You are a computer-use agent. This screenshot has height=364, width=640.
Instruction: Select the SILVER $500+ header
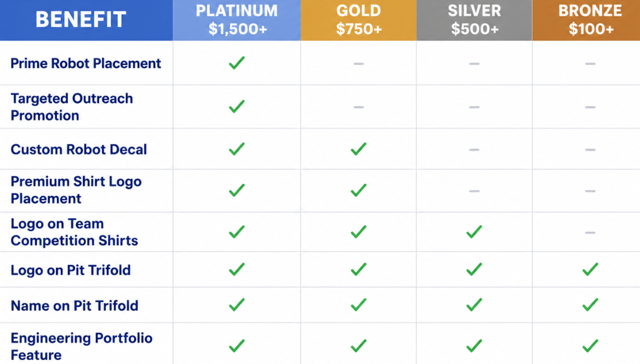pos(474,20)
